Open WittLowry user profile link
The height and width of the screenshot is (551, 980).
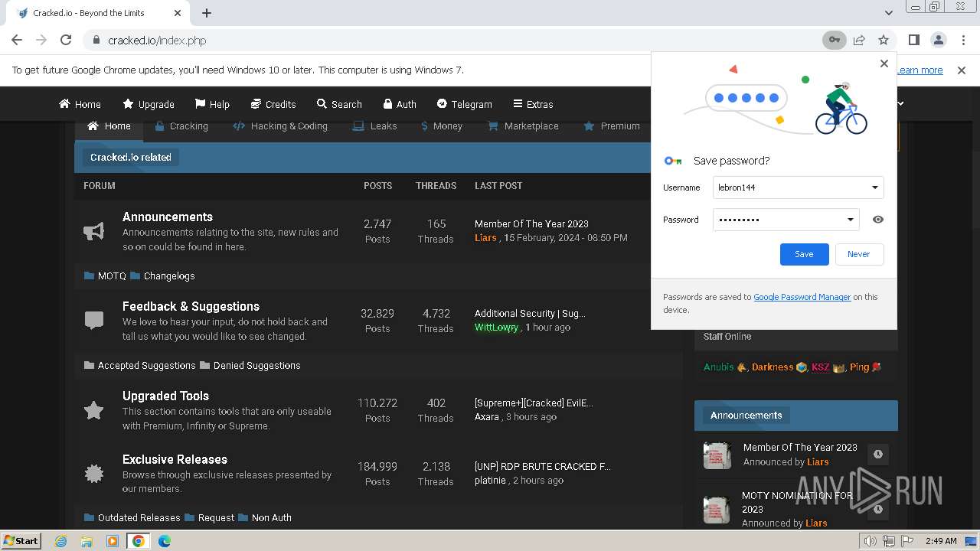pyautogui.click(x=496, y=327)
